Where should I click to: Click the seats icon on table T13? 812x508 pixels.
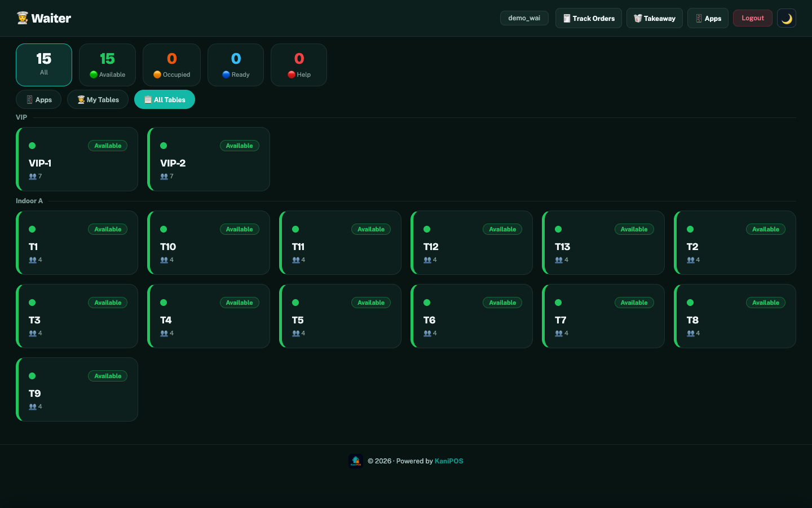[x=559, y=260]
